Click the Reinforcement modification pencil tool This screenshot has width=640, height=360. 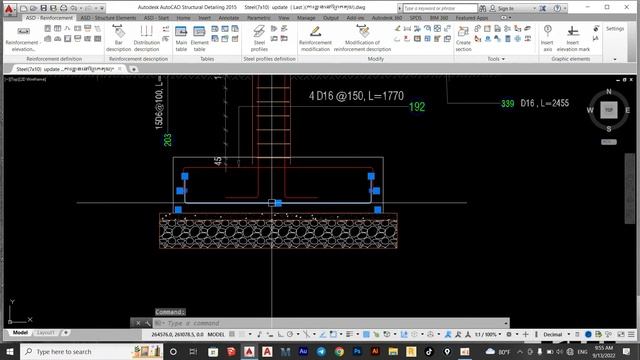pyautogui.click(x=315, y=39)
